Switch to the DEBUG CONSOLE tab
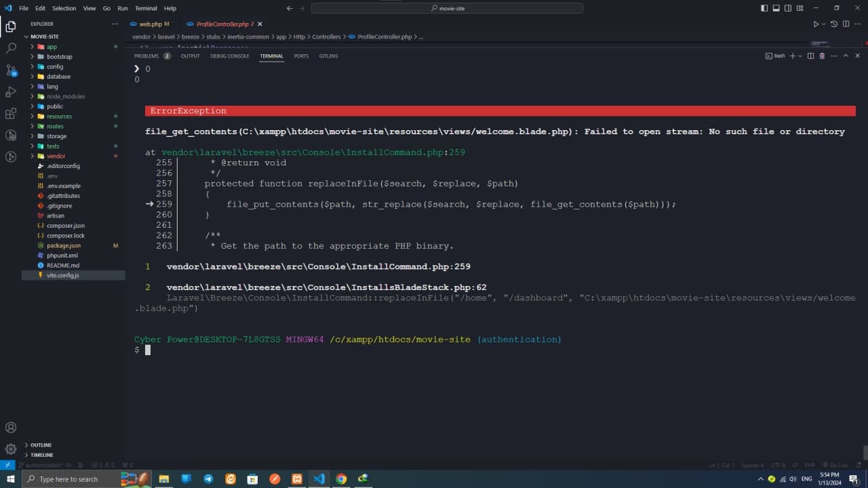 (x=230, y=56)
